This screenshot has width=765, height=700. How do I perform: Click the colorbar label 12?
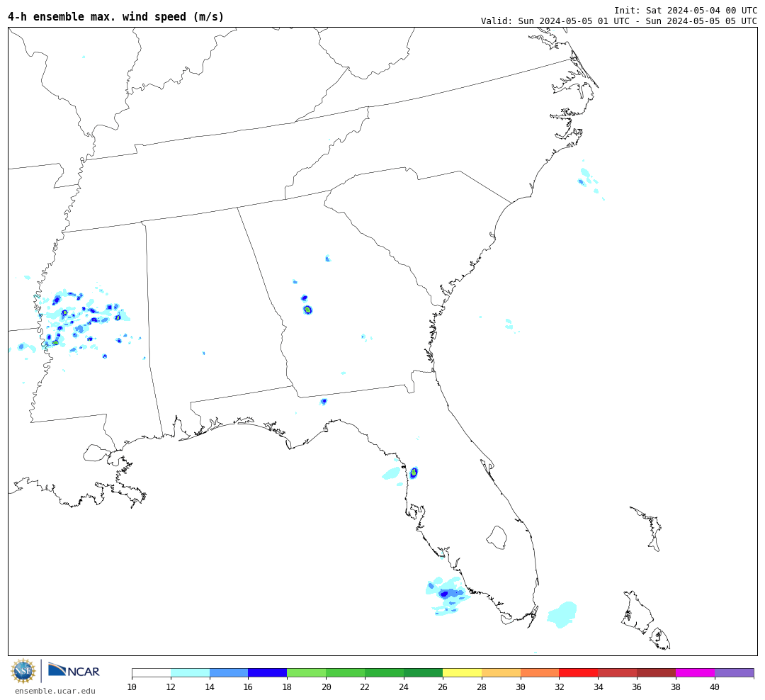coord(171,687)
